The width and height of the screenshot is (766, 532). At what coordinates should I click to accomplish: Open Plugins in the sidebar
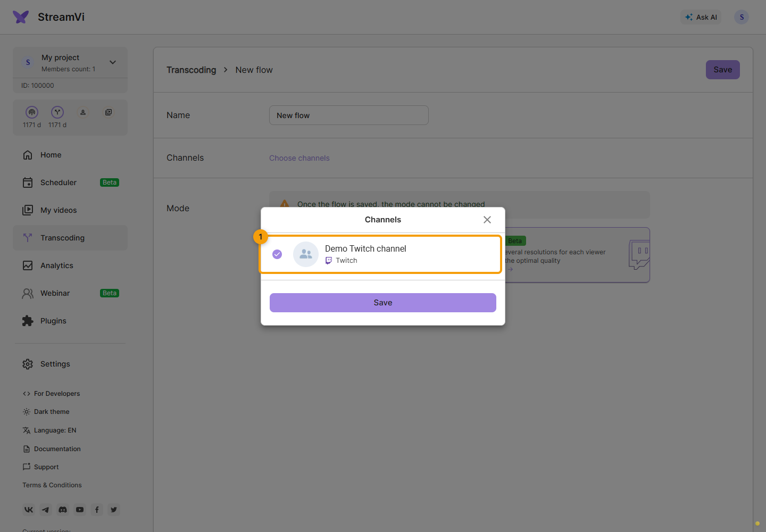(x=70, y=321)
